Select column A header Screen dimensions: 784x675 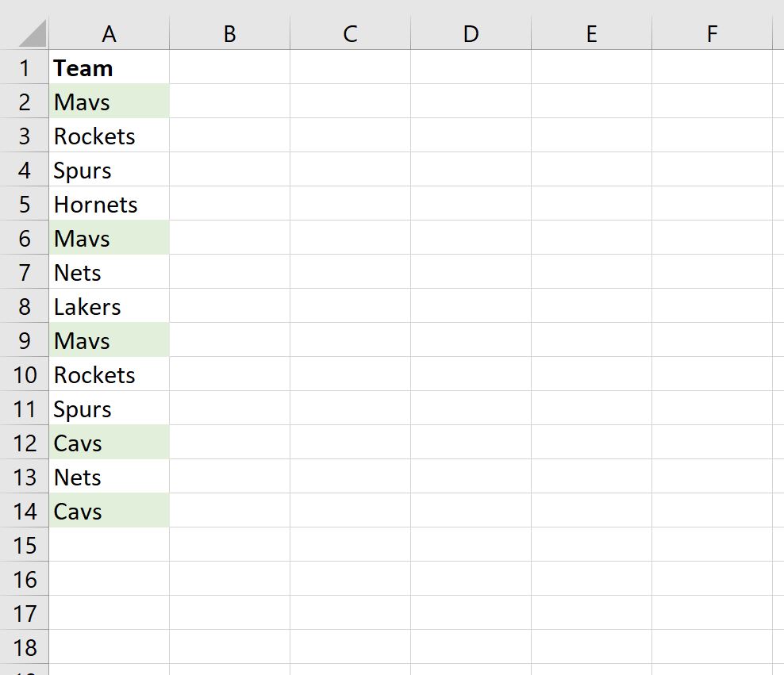(109, 33)
